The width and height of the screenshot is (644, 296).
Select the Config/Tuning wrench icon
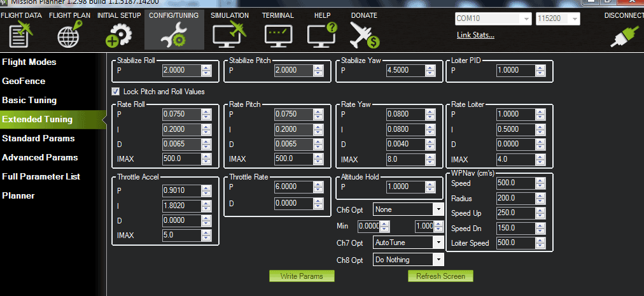174,36
